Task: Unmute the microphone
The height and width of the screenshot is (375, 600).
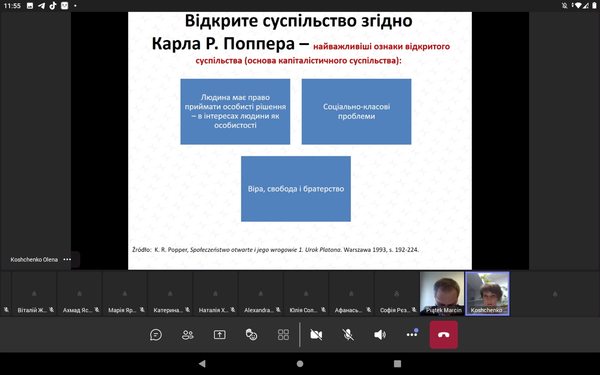Action: pyautogui.click(x=348, y=335)
